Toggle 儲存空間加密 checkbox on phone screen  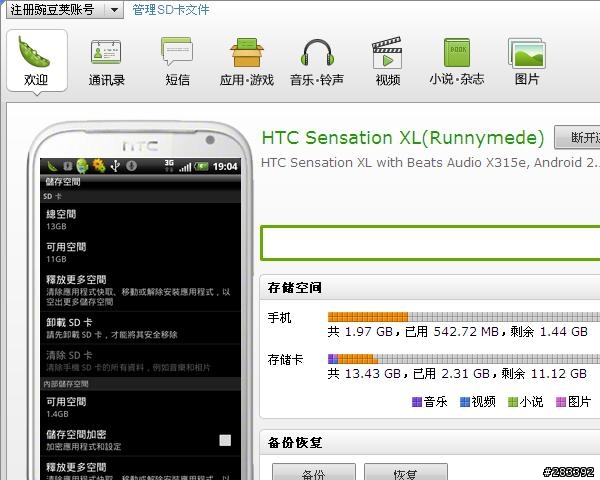tap(225, 440)
